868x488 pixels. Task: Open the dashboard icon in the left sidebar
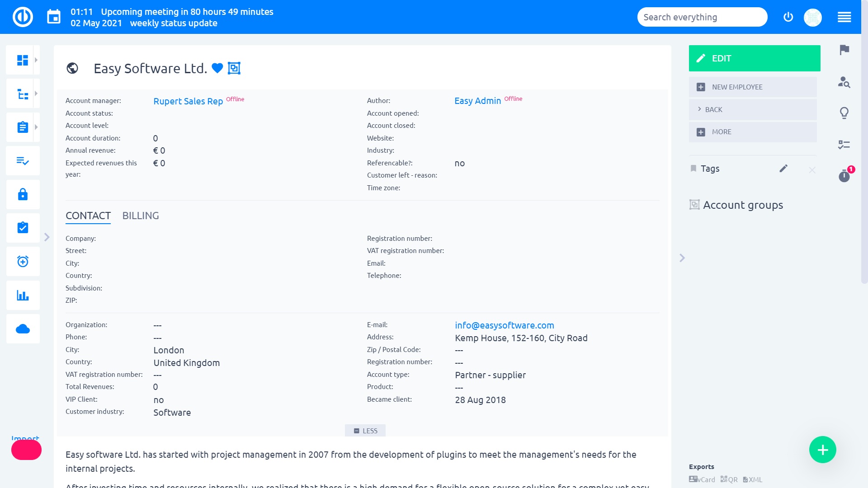23,59
